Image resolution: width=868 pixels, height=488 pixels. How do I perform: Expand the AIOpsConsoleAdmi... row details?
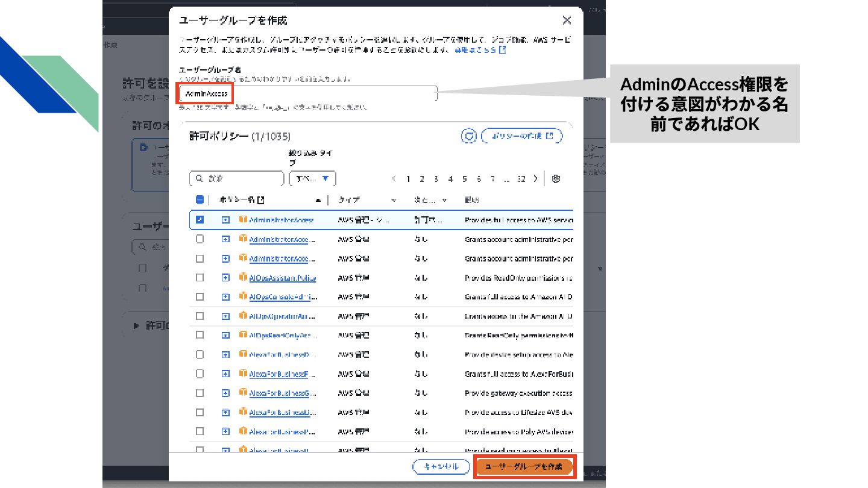tap(225, 297)
